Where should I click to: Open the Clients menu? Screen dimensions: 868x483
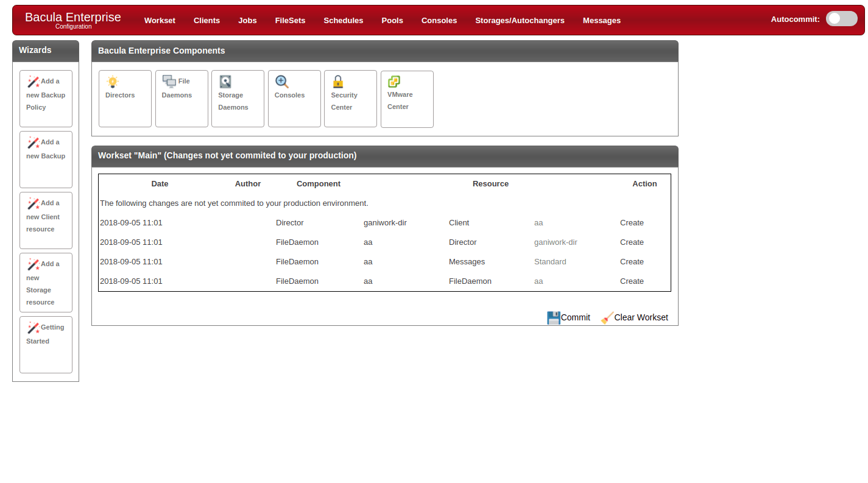[206, 21]
